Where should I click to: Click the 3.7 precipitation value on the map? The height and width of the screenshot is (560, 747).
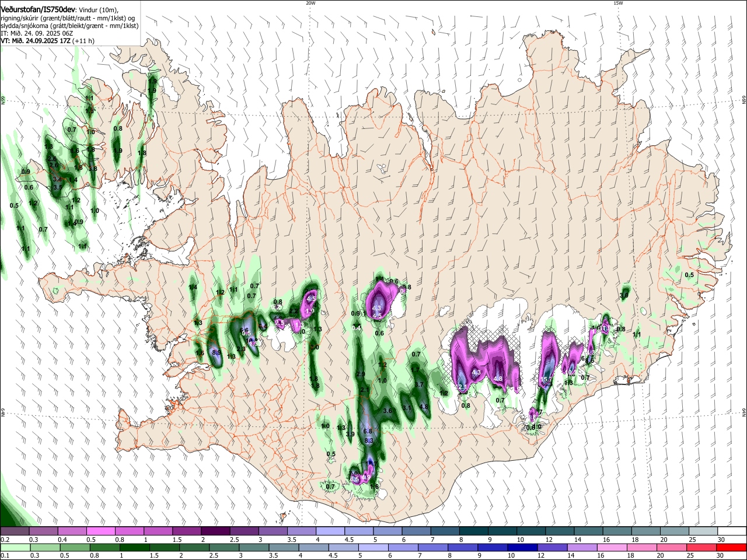pos(418,384)
